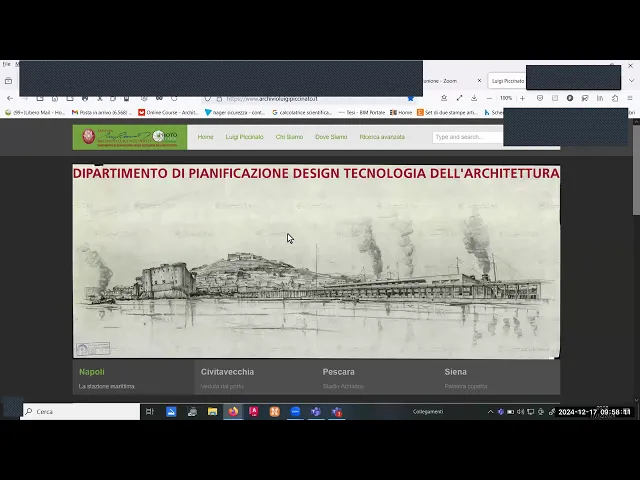Go to the Home page of site
This screenshot has width=640, height=480.
coord(205,137)
